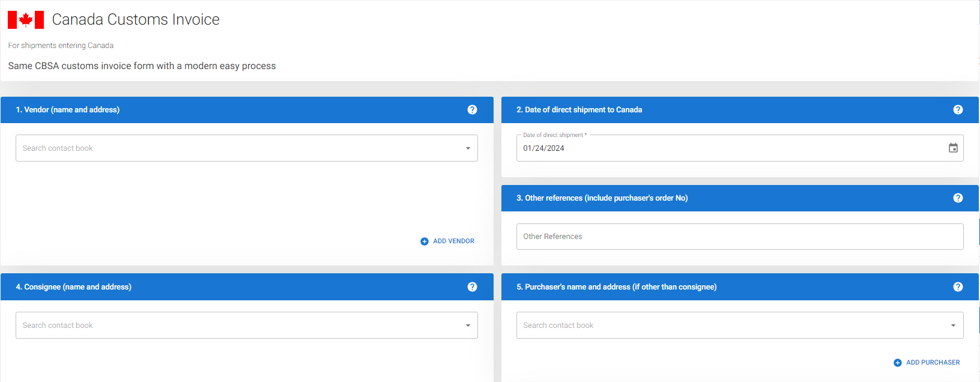Click the plus icon beside ADD VENDOR
980x382 pixels.
click(425, 241)
